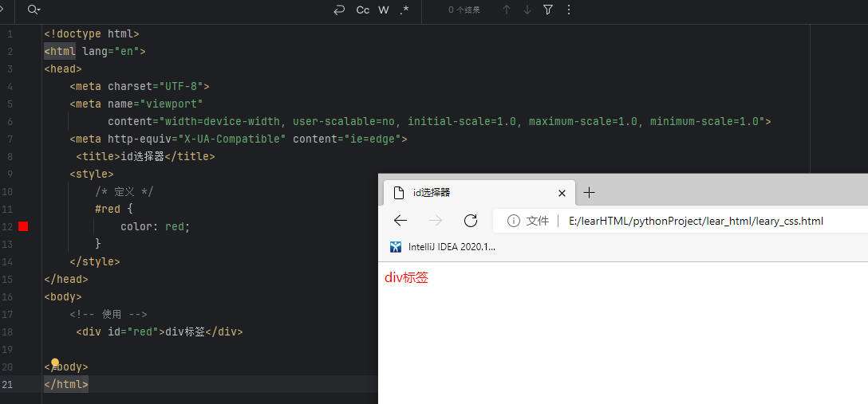Click '</head>' closing tag on line 15
868x404 pixels.
coord(66,279)
